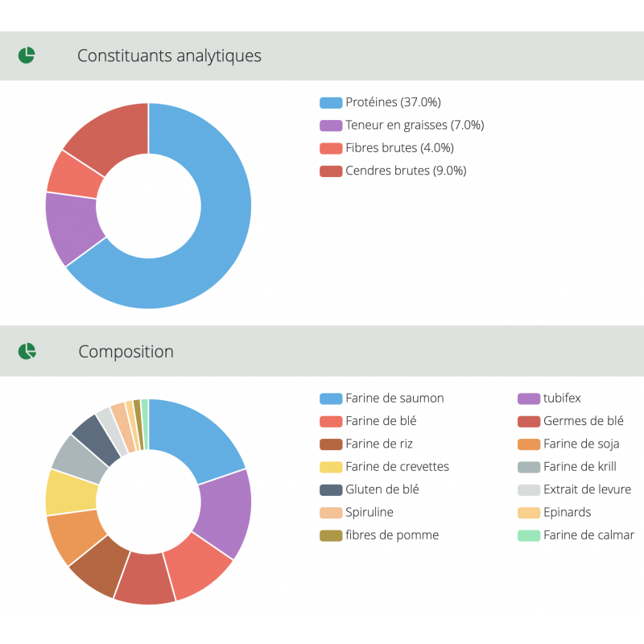Click the pie chart icon beside Composition
Viewport: 644px width, 644px height.
click(27, 351)
